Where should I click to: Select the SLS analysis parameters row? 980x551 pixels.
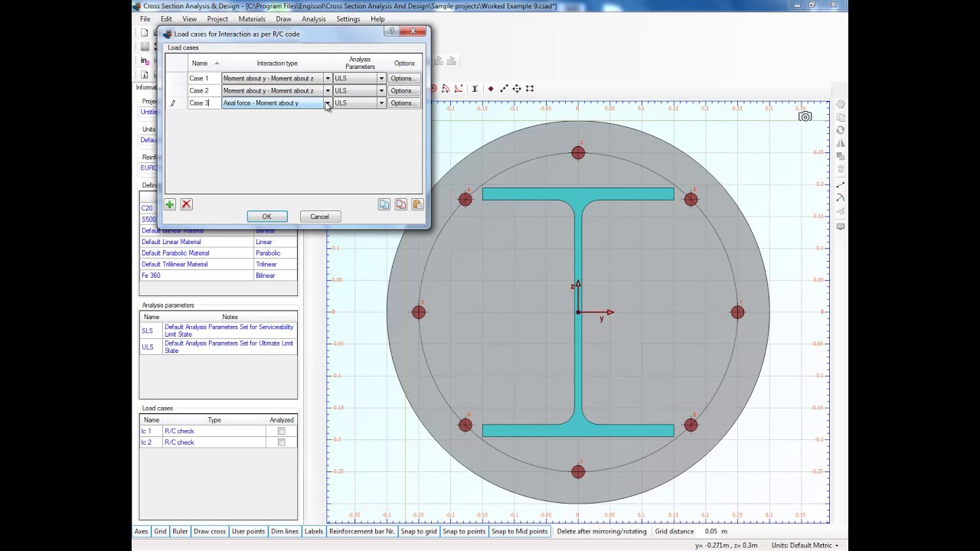pos(217,331)
